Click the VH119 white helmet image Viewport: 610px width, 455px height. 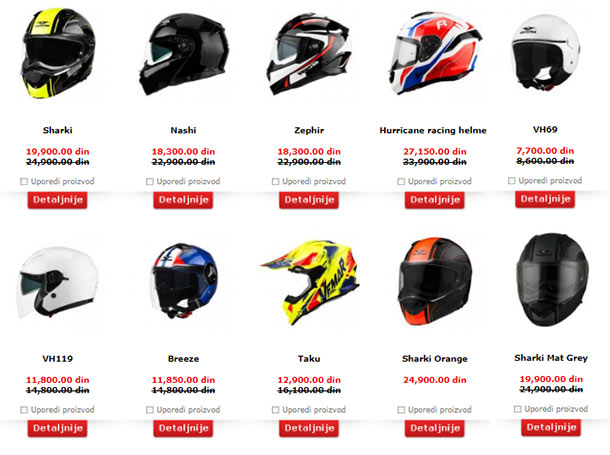coord(58,282)
